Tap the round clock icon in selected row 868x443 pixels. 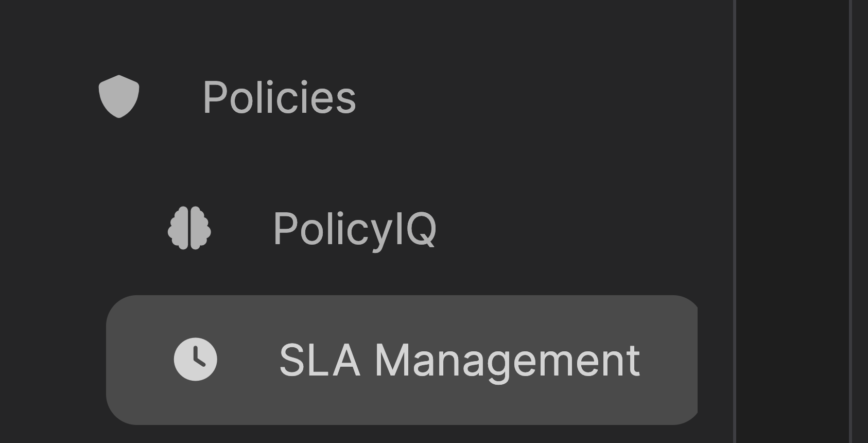[196, 359]
